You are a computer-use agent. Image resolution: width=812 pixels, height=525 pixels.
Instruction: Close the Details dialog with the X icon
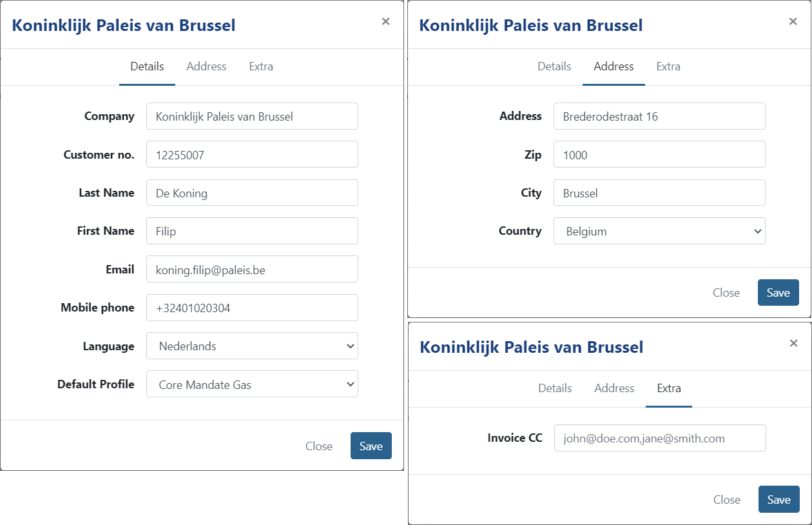pyautogui.click(x=385, y=21)
